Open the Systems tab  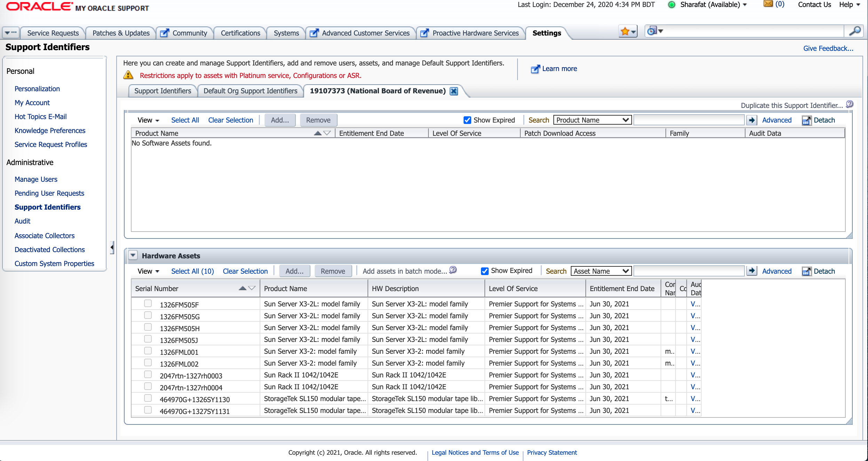tap(286, 33)
